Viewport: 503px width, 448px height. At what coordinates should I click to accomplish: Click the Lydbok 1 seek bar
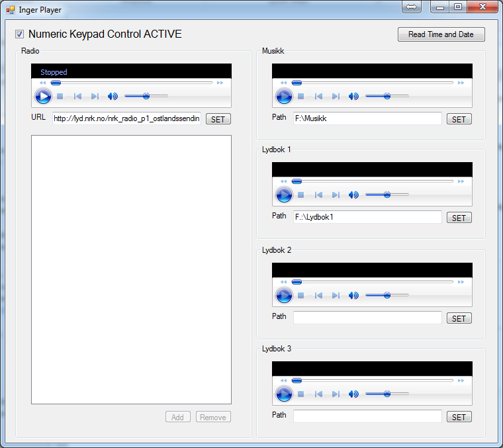pyautogui.click(x=373, y=181)
